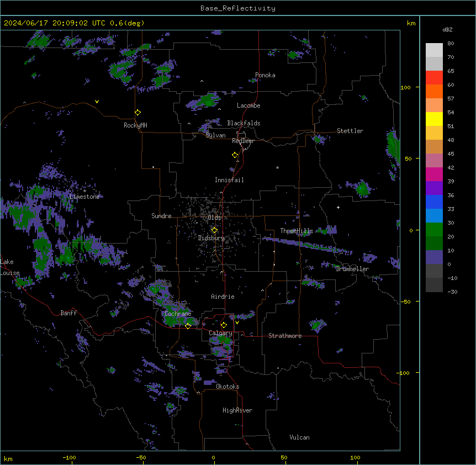Click the HighRiver town label
The height and width of the screenshot is (465, 476).
click(237, 410)
